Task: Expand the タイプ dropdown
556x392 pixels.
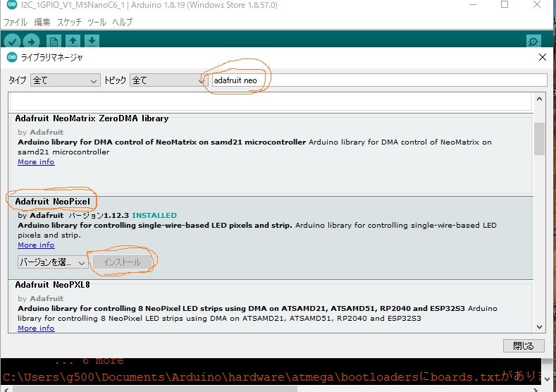Action: pos(65,80)
